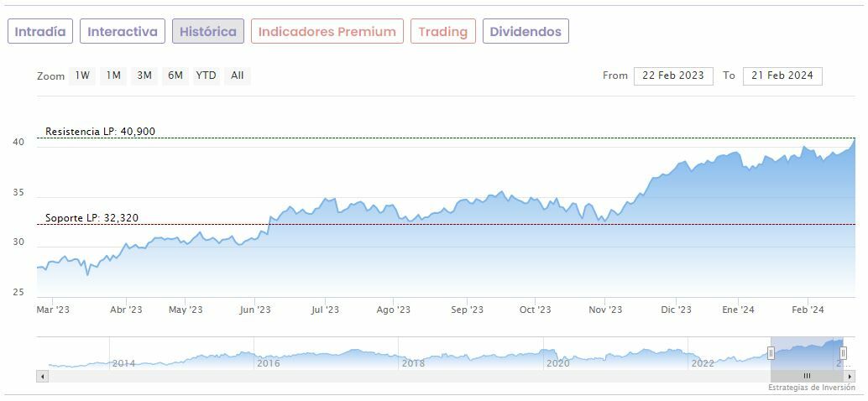The height and width of the screenshot is (401, 868).
Task: Select the Histórica tab
Action: pos(208,32)
